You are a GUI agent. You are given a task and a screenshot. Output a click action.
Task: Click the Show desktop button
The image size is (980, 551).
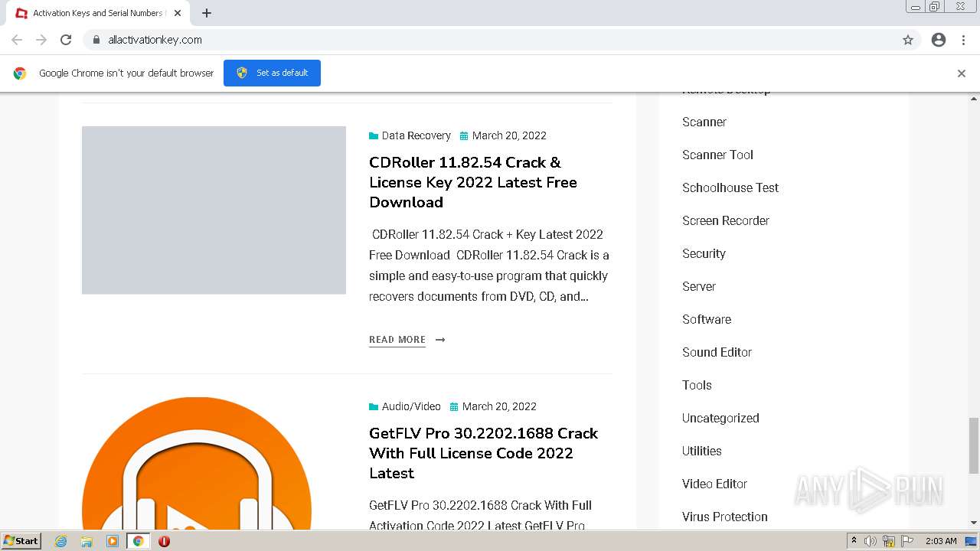pos(971,541)
